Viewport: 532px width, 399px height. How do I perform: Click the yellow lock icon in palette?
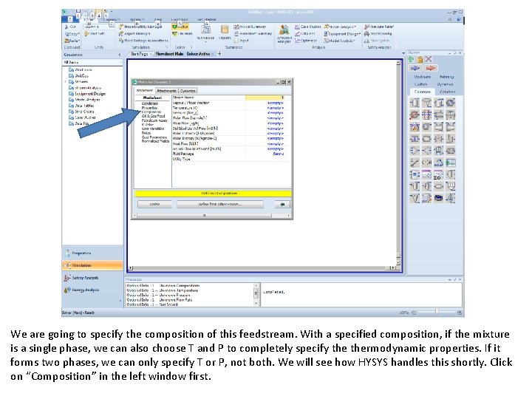tap(420, 60)
